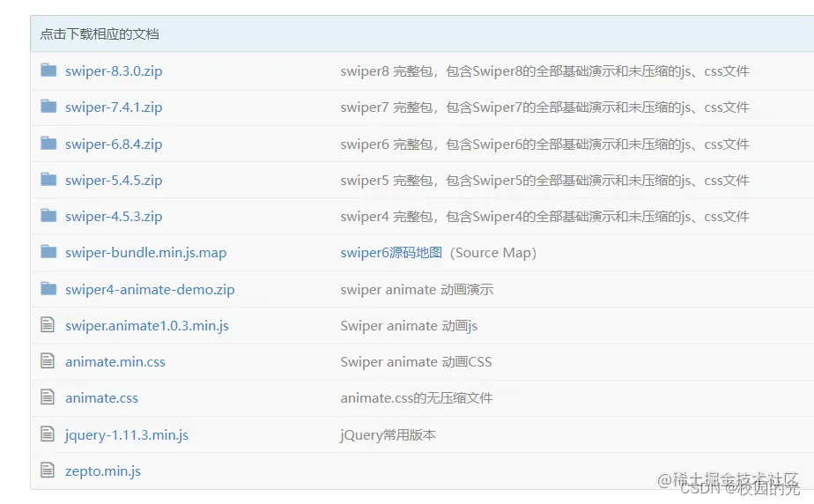Click the folder icon beside swiper-bundle.min.js.map
Screen dimensions: 814x504
[x=48, y=252]
